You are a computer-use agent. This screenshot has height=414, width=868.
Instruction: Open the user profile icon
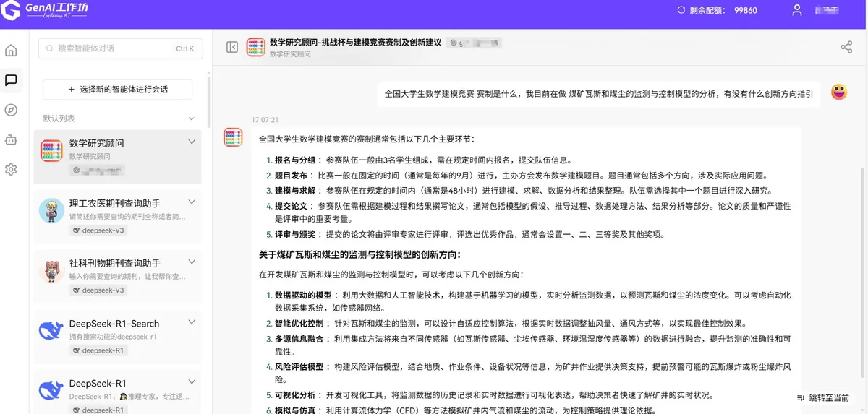(797, 10)
